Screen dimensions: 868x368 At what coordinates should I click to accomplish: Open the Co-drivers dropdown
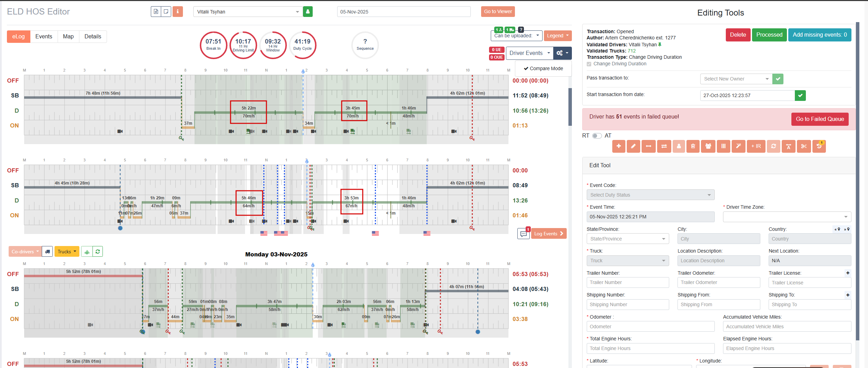pos(25,252)
